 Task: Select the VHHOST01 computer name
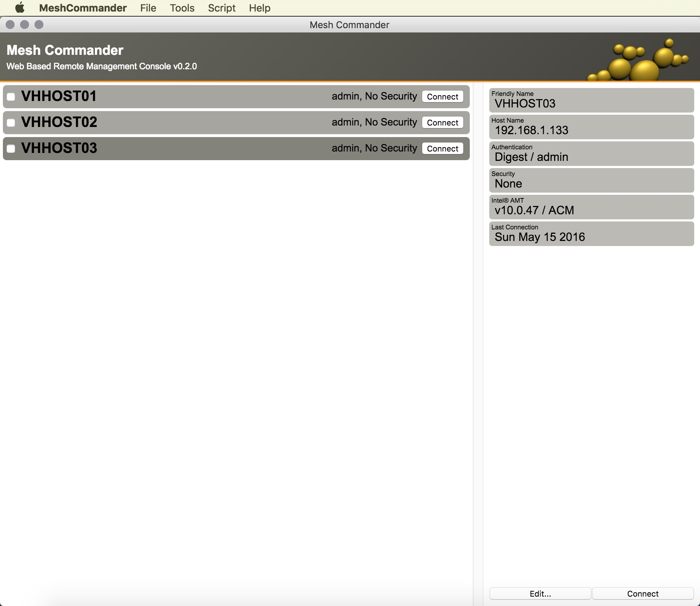coord(59,96)
